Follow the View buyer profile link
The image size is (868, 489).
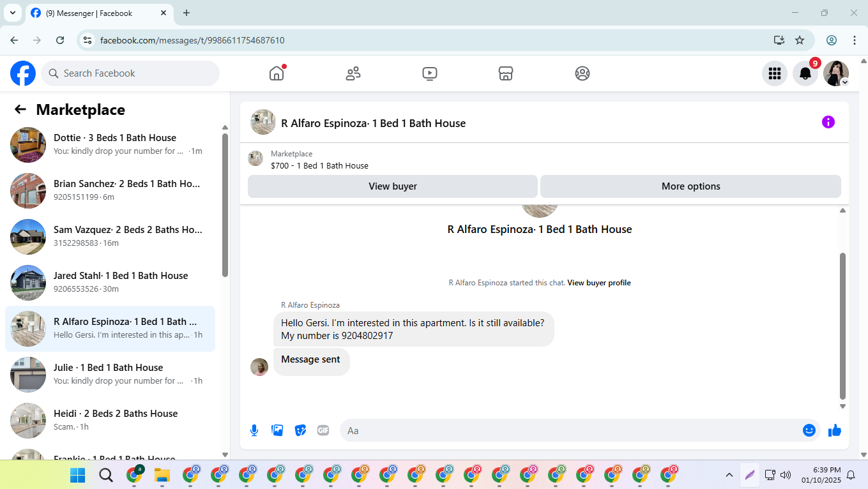point(599,283)
